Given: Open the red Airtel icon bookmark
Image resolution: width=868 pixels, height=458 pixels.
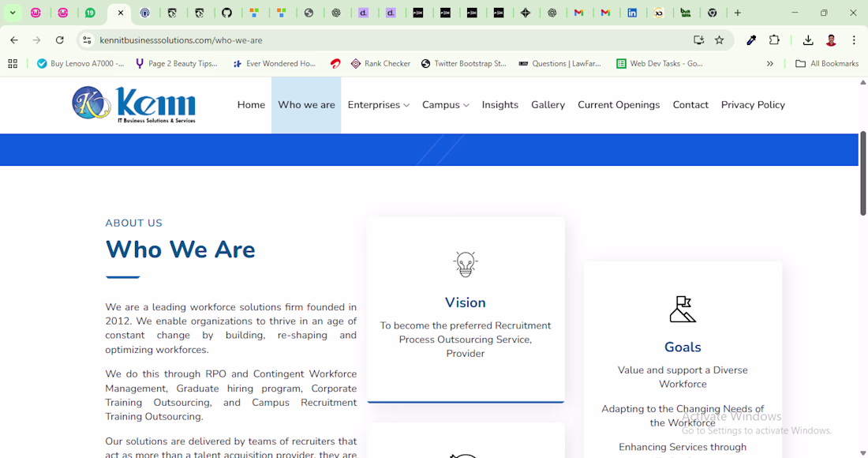Looking at the screenshot, I should 335,64.
